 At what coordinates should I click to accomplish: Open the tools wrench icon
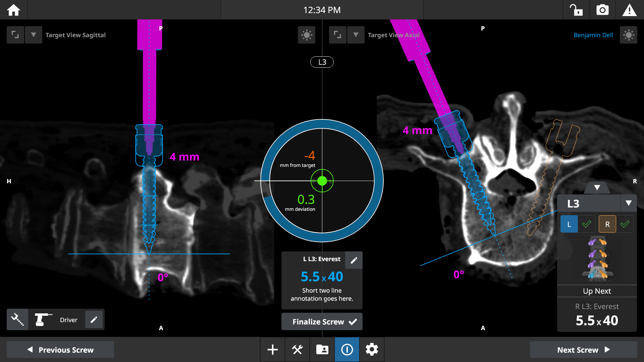pos(297,349)
